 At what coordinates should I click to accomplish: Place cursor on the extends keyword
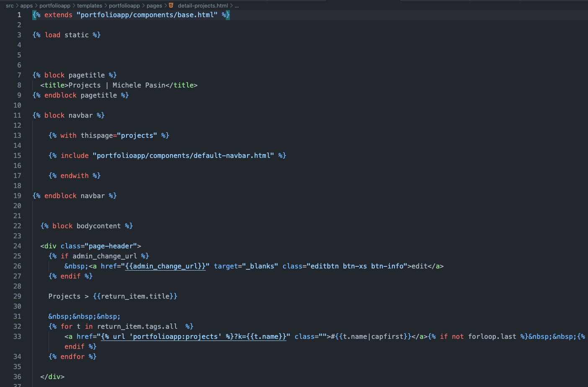58,15
